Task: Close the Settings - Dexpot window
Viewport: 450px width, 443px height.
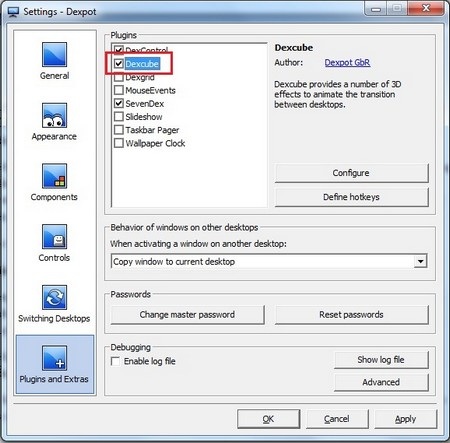Action: tap(426, 8)
